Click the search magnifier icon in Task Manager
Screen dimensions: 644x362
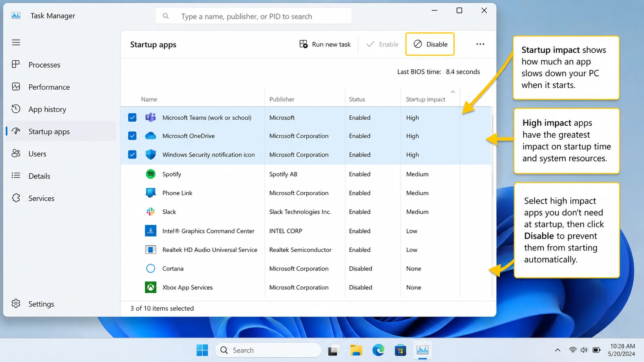click(x=166, y=16)
